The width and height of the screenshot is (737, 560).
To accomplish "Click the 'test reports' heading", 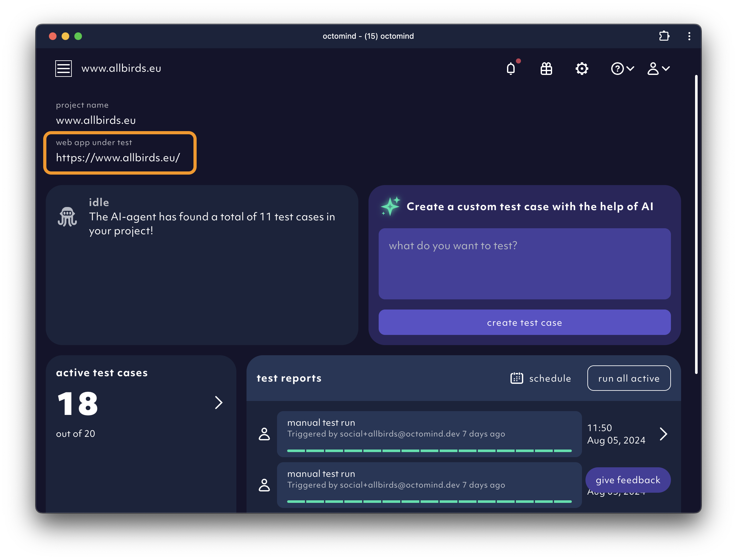I will click(289, 378).
